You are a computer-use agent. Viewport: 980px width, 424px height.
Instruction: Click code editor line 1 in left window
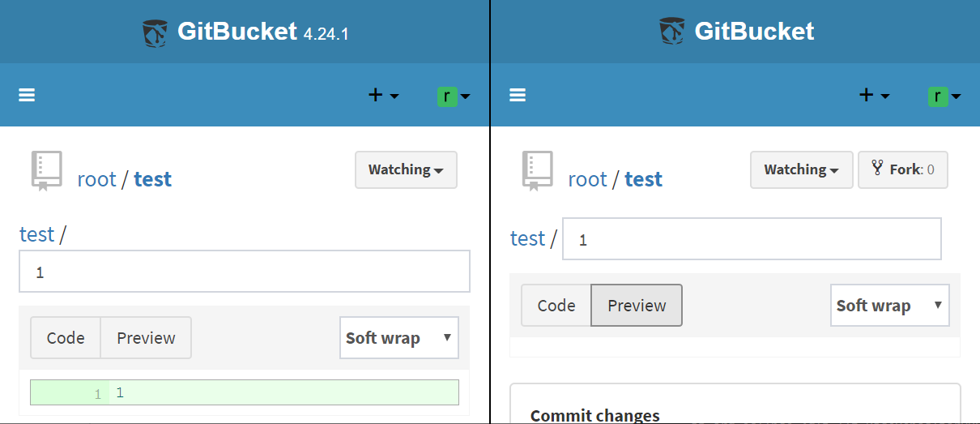pos(245,392)
